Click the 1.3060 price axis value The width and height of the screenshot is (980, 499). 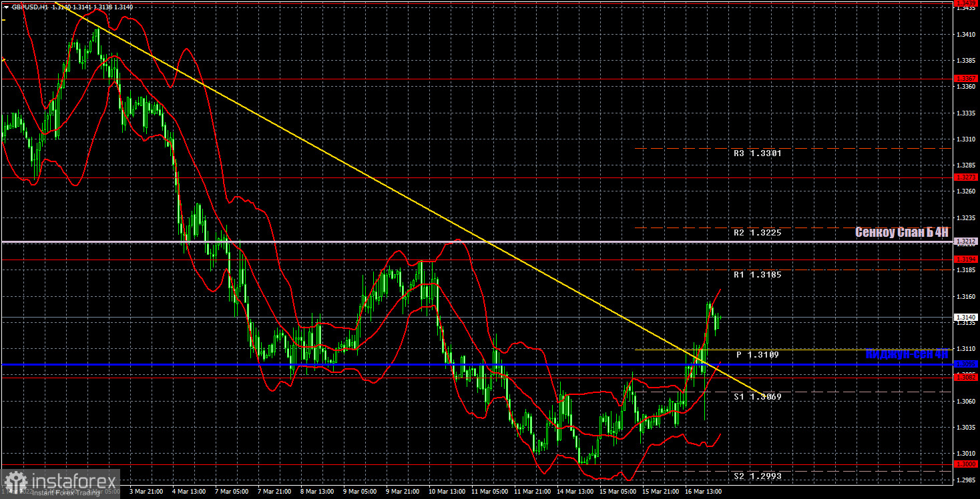[x=967, y=401]
